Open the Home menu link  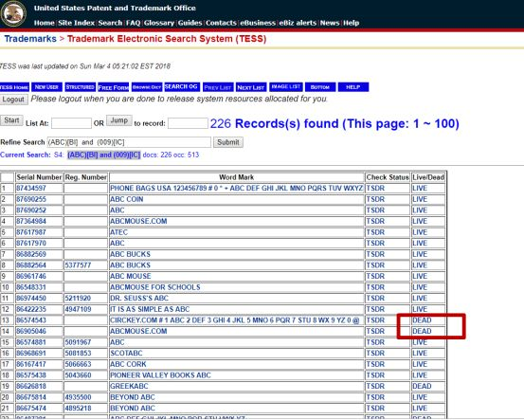pos(45,23)
